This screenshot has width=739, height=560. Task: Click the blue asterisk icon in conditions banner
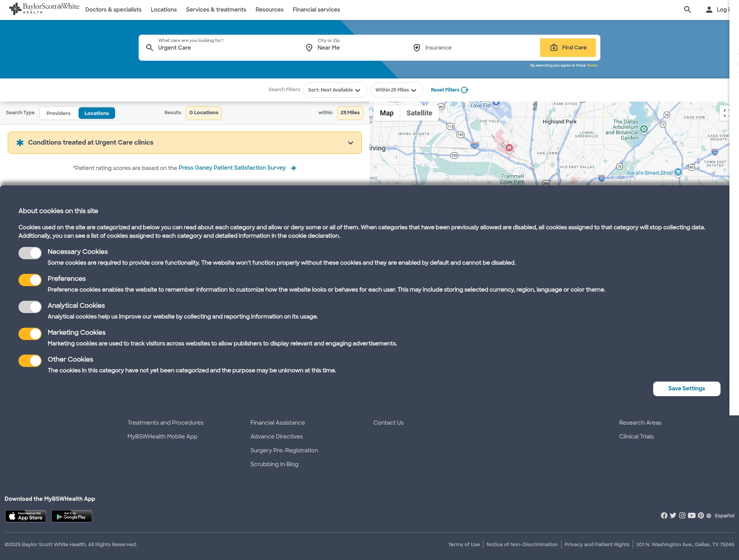coord(20,143)
